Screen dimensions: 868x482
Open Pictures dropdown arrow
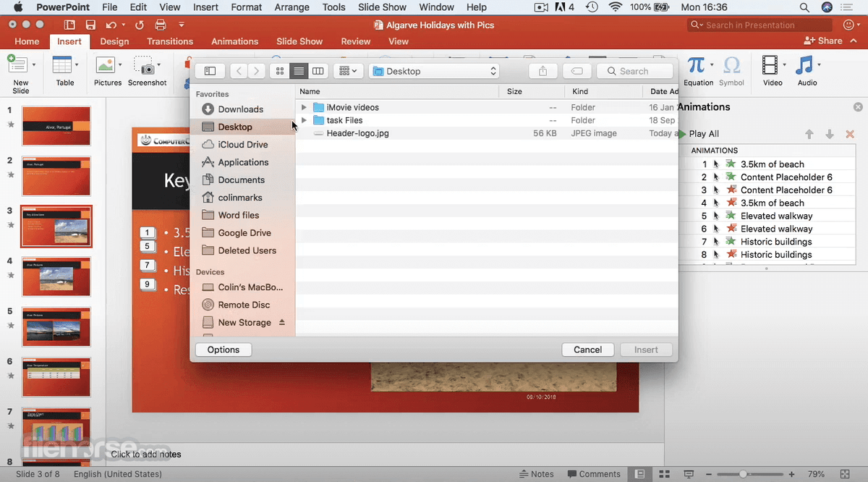120,65
